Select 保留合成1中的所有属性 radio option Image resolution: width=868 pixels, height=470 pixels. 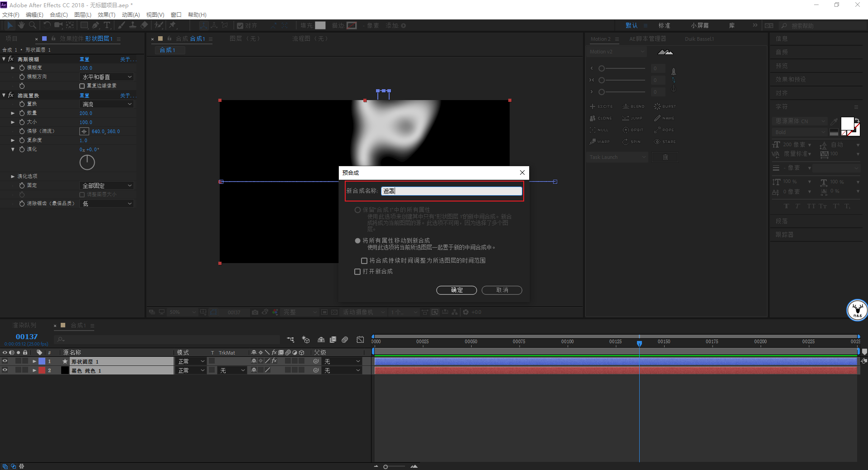pos(357,210)
